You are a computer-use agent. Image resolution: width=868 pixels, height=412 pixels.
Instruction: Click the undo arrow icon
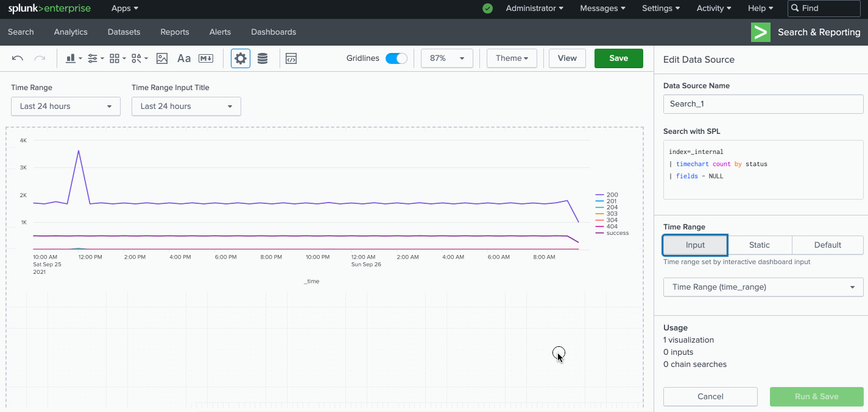coord(18,58)
